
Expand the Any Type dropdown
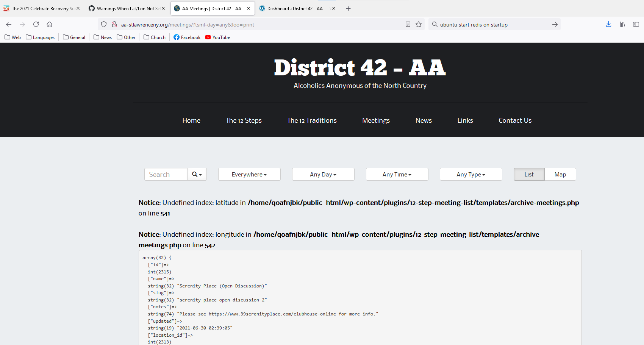click(x=471, y=174)
